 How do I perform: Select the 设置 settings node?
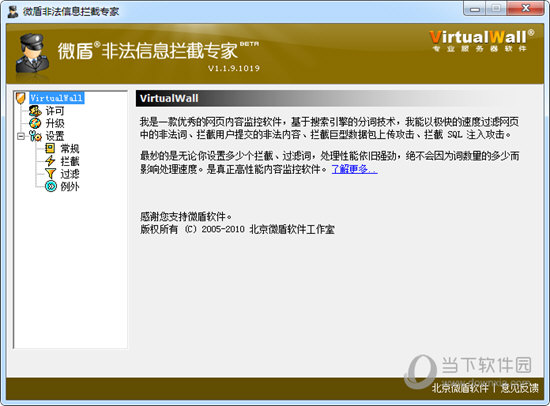pos(55,136)
